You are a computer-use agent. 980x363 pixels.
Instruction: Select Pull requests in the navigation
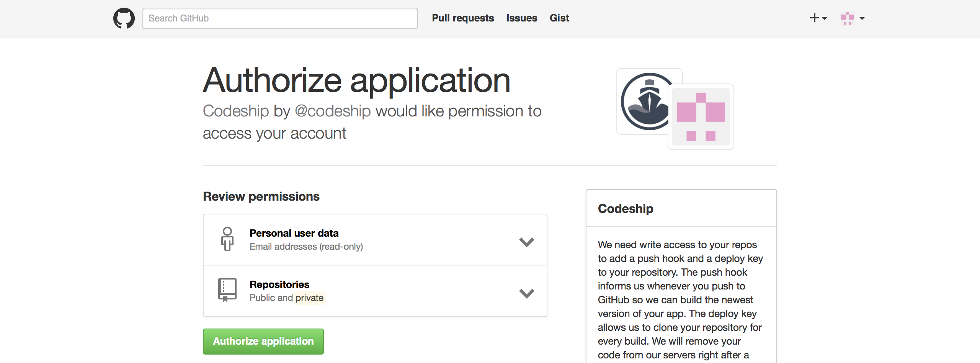tap(462, 18)
